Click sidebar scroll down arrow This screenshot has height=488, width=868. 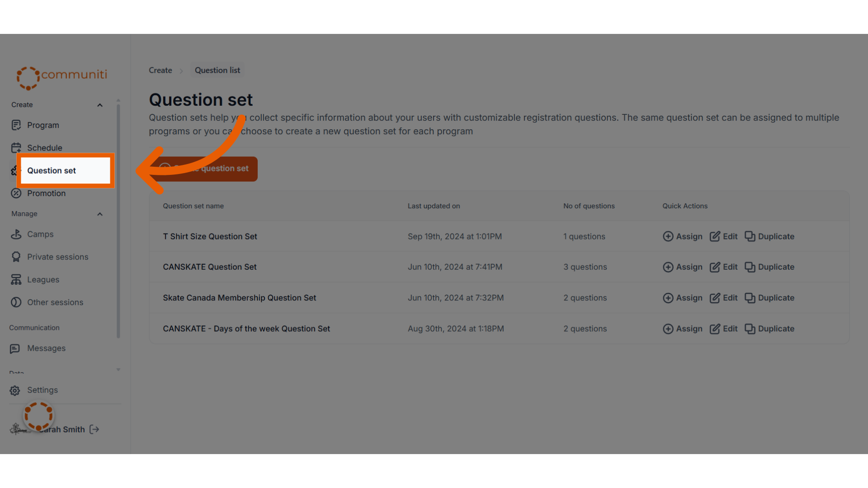(x=118, y=370)
